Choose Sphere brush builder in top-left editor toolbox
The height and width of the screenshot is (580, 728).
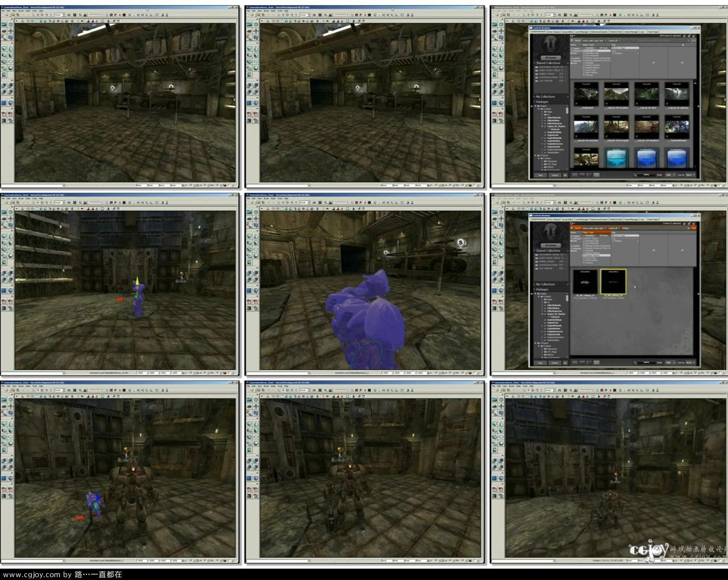[11, 68]
